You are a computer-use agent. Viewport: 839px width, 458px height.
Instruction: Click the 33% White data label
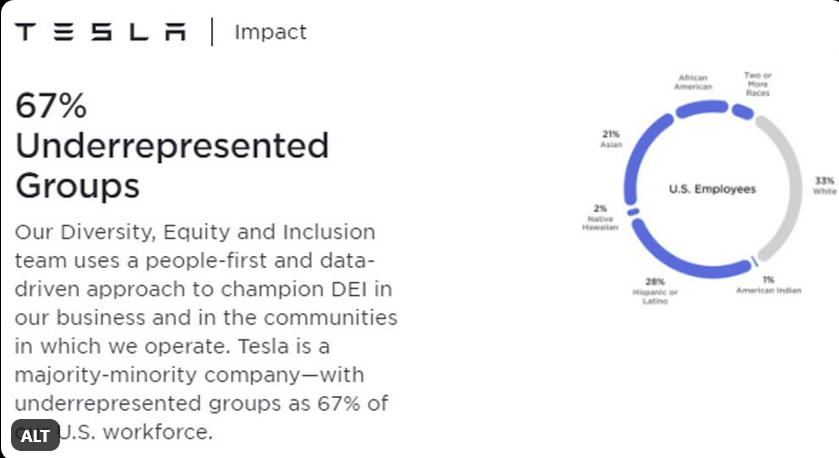(824, 186)
